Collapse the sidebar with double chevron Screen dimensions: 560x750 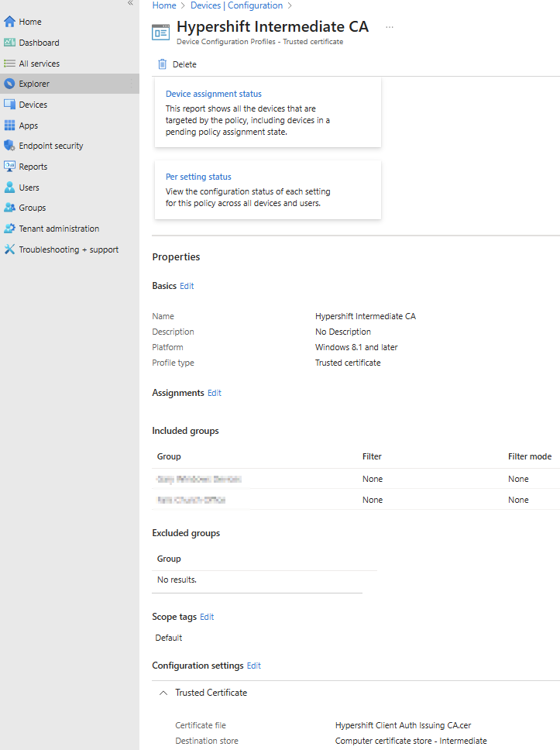[130, 3]
